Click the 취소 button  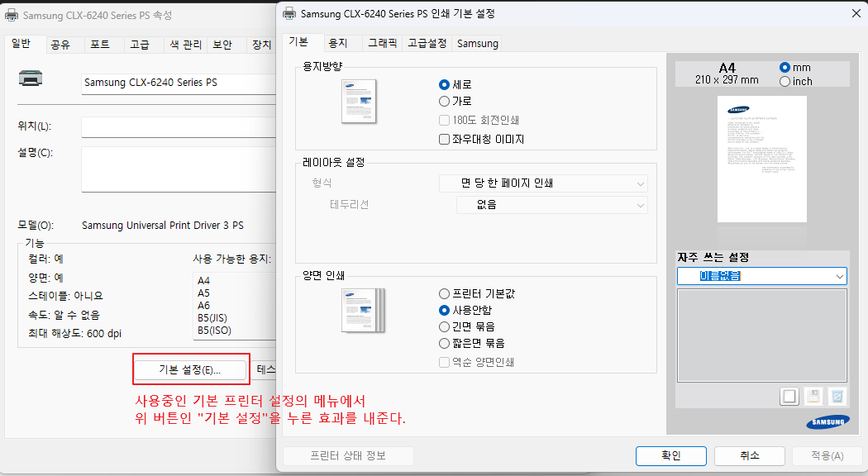point(750,455)
